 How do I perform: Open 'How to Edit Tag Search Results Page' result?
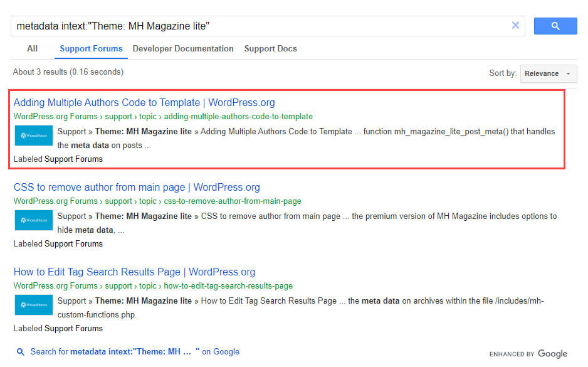pyautogui.click(x=134, y=272)
